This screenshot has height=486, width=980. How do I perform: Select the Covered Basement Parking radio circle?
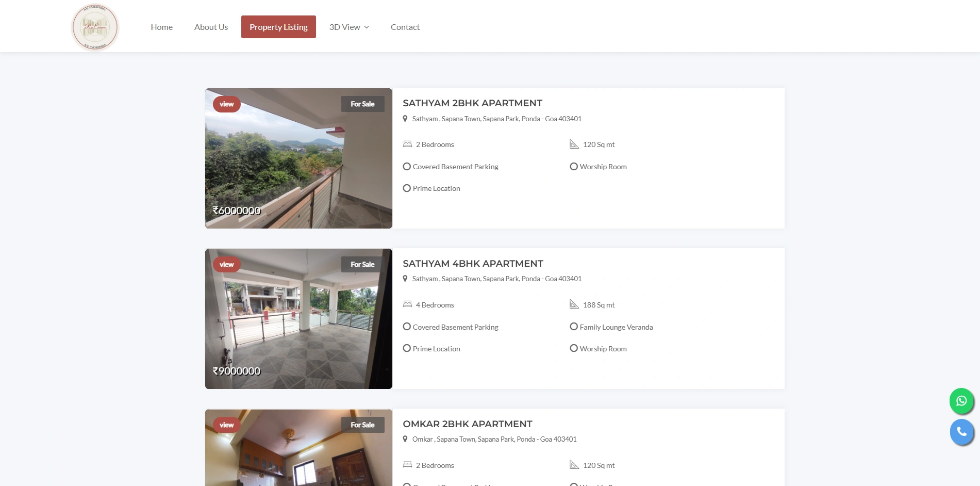pos(407,166)
